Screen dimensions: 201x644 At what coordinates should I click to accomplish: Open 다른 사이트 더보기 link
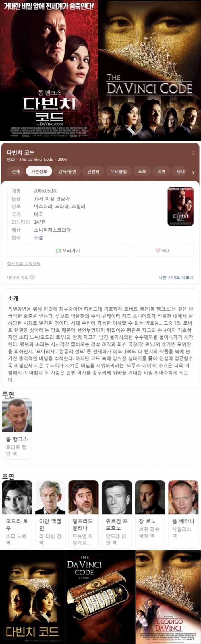(x=176, y=277)
